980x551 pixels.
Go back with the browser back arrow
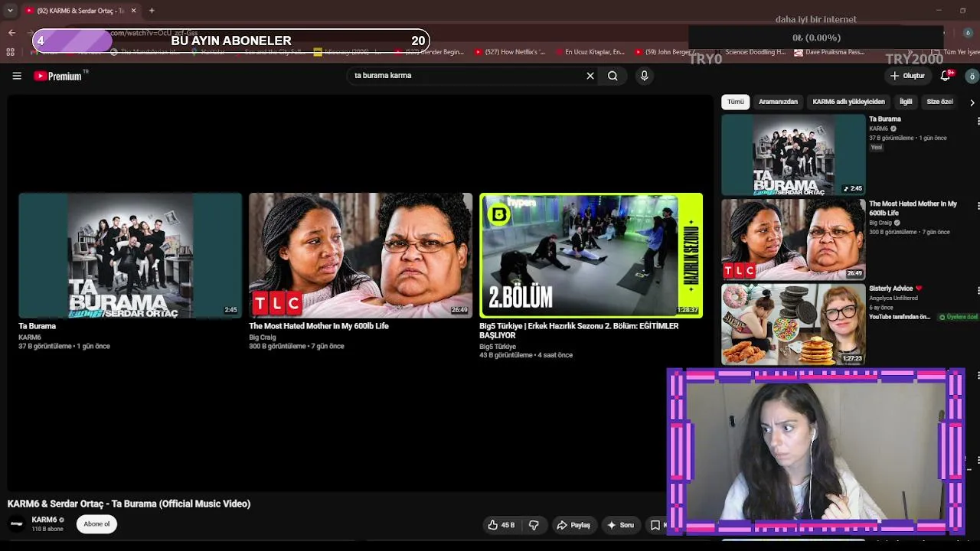point(11,32)
